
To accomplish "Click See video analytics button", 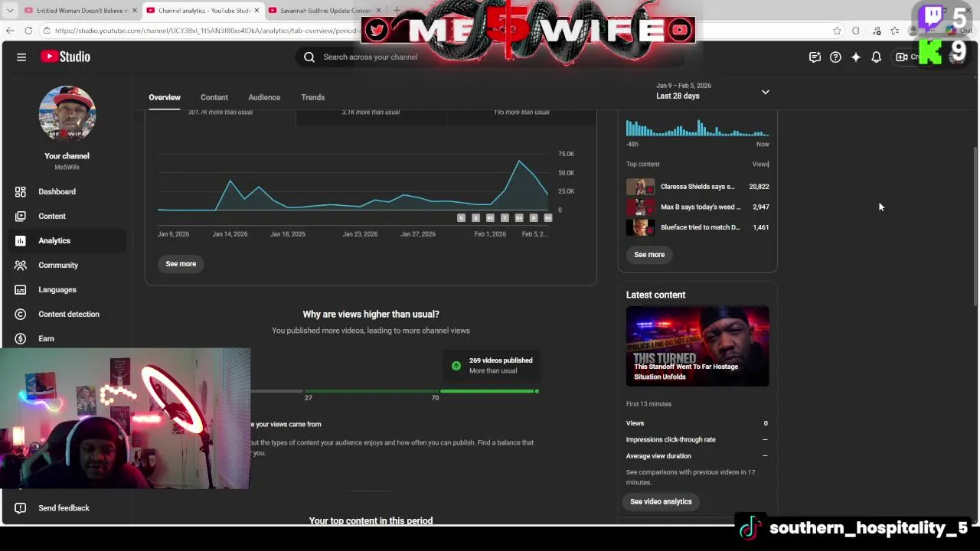I will tap(661, 501).
